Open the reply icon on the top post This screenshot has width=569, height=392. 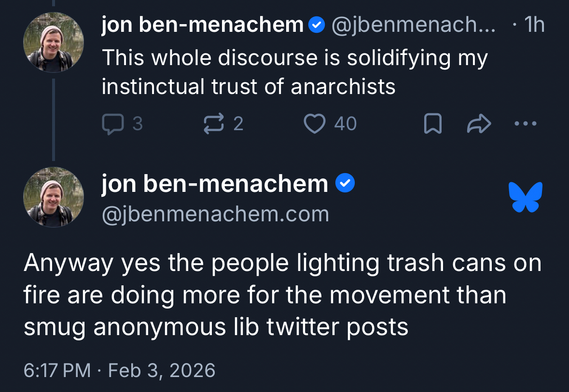[x=111, y=124]
